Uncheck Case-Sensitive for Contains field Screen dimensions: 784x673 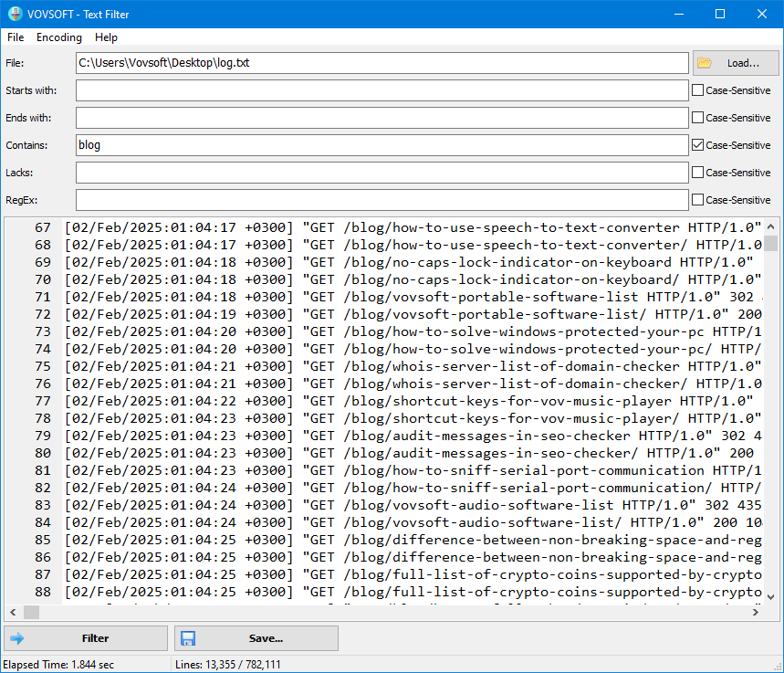pos(697,145)
